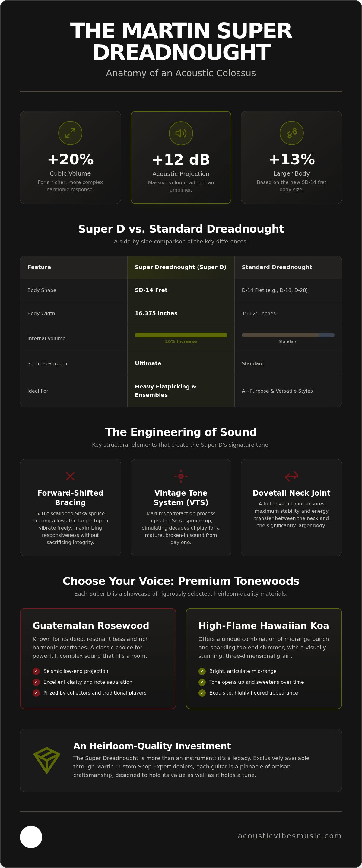Click the Guatemalan Rosewood card heading
Viewport: 362px width, 868px height.
coord(91,626)
